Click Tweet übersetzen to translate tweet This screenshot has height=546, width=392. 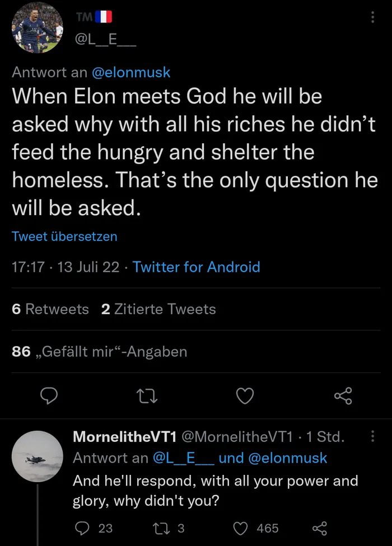64,236
